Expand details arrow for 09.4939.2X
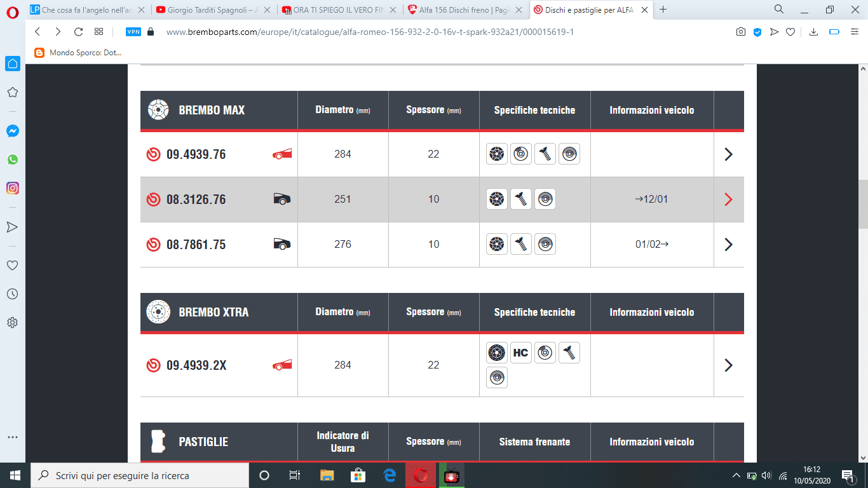Screen dimensions: 868x488 pyautogui.click(x=729, y=365)
